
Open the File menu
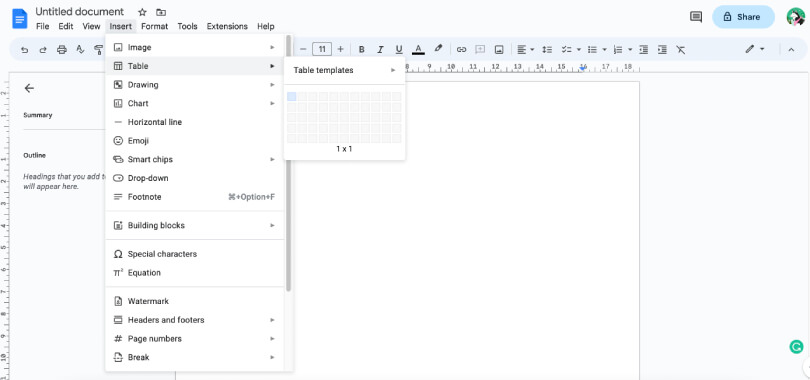coord(43,26)
